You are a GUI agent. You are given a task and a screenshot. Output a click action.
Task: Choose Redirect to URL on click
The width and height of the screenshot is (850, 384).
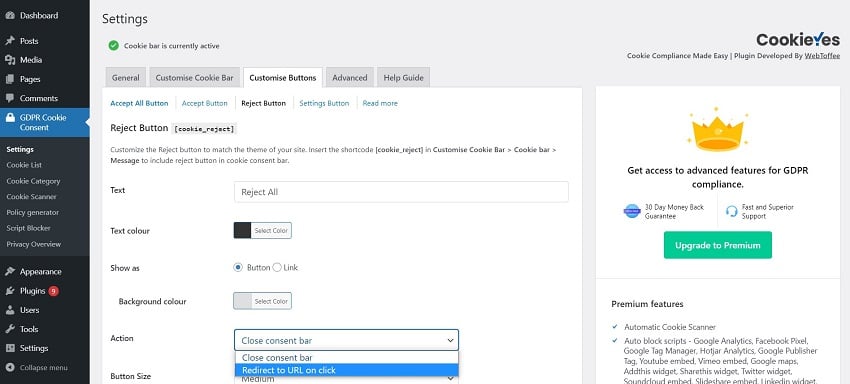tap(346, 370)
